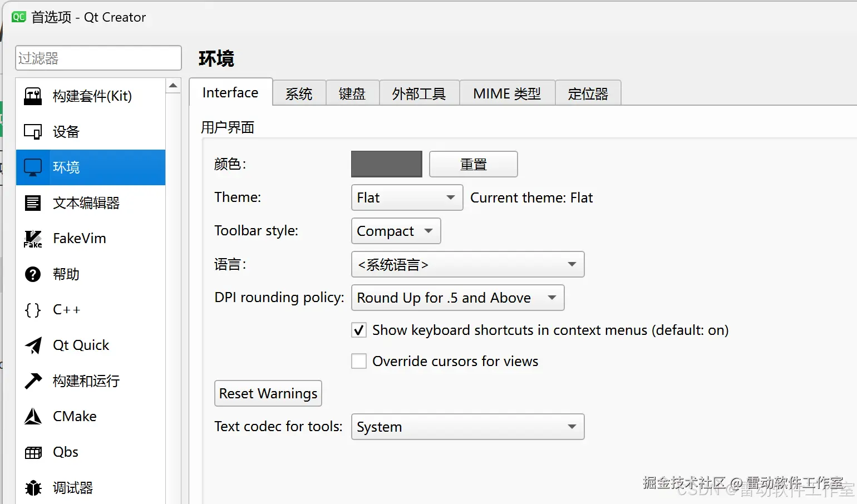
Task: Click the FakeVim icon
Action: [x=33, y=239]
